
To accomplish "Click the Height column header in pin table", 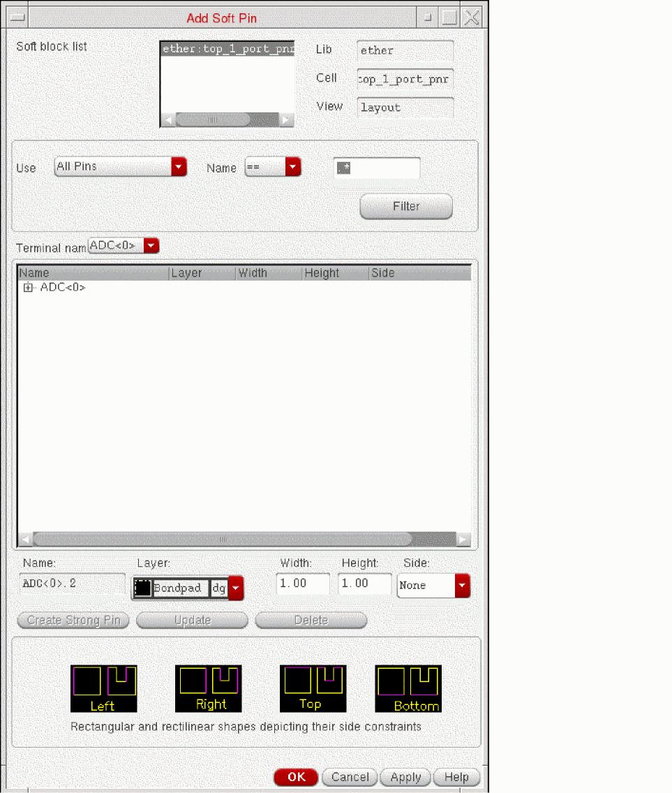I will point(336,273).
